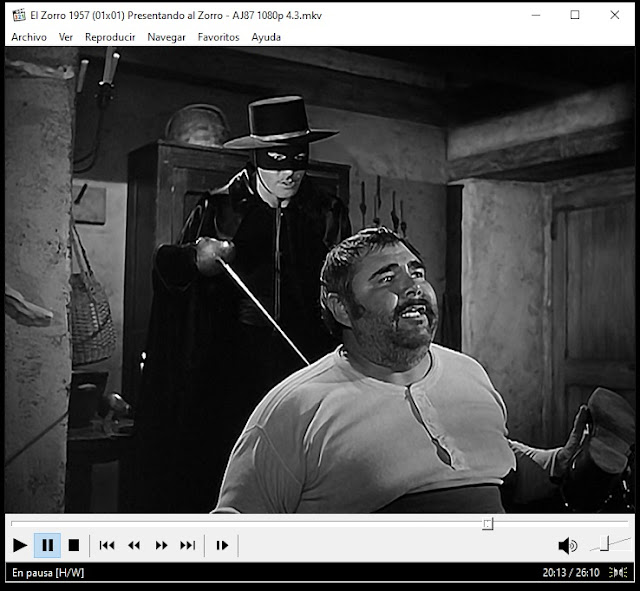Screen dimensions: 640x591
Task: Mute audio with the speaker icon
Action: 568,546
